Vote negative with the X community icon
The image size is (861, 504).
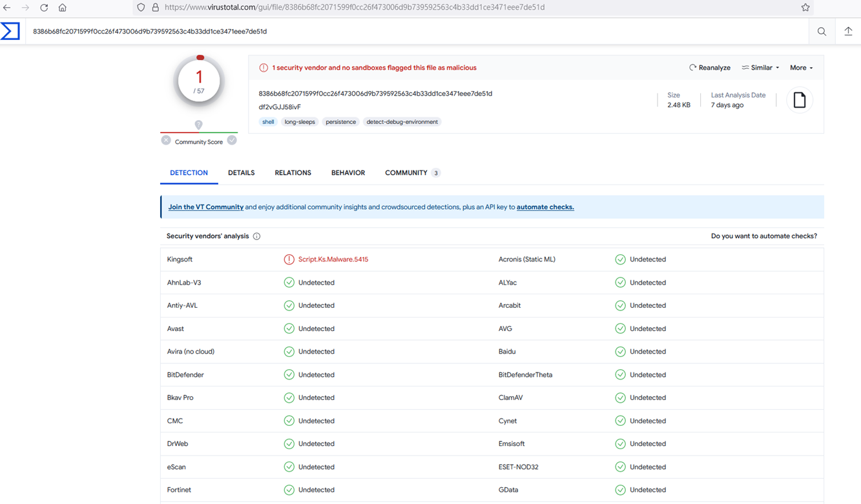click(x=166, y=140)
